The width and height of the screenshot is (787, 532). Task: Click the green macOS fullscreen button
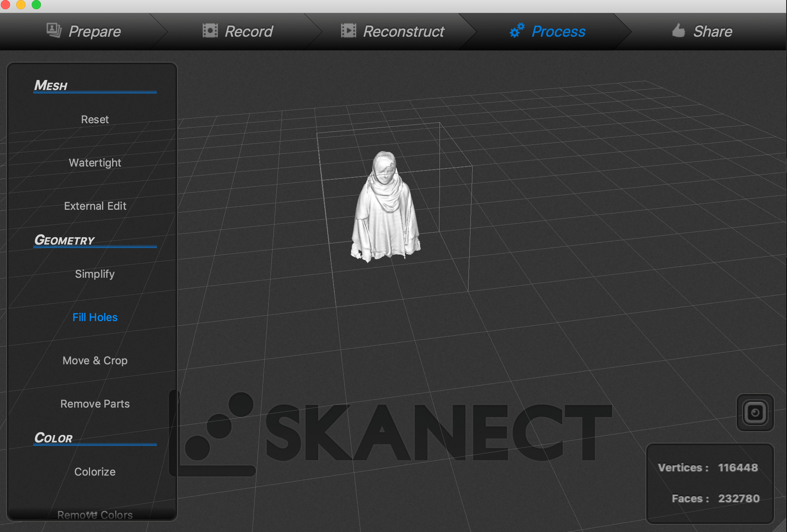click(36, 4)
